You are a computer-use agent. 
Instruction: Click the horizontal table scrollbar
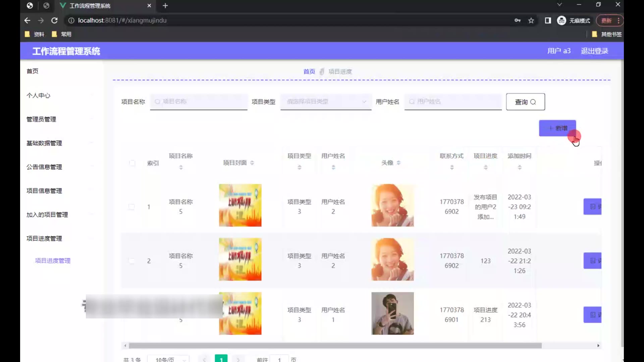(x=335, y=346)
